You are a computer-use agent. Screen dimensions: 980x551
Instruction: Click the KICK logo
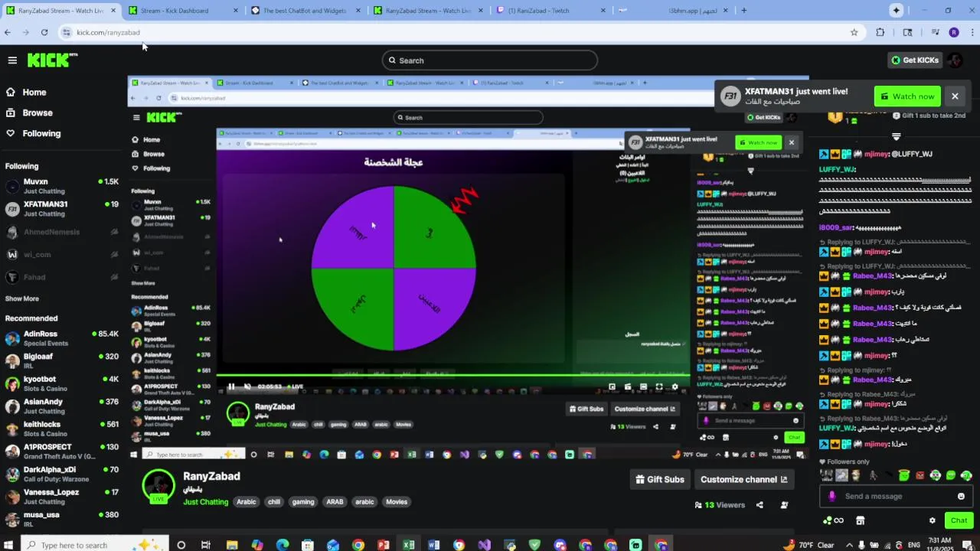click(x=52, y=60)
